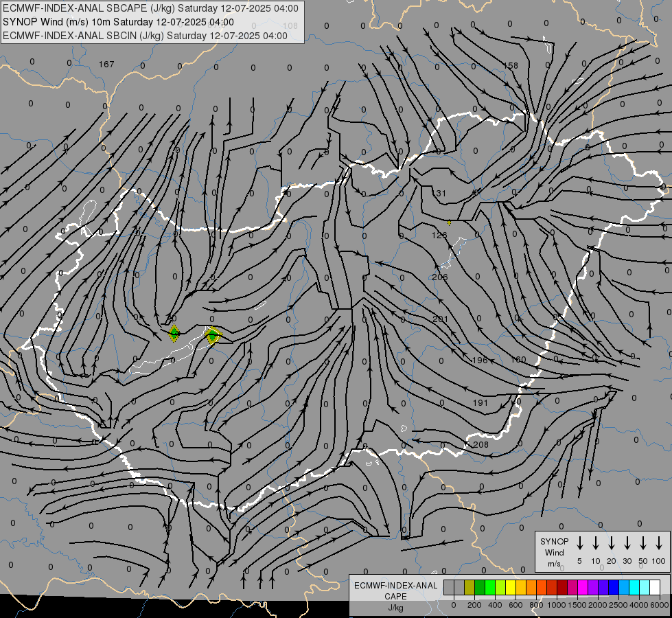This screenshot has height=618, width=672.
Task: Click the 158 value on the map
Action: coord(511,66)
